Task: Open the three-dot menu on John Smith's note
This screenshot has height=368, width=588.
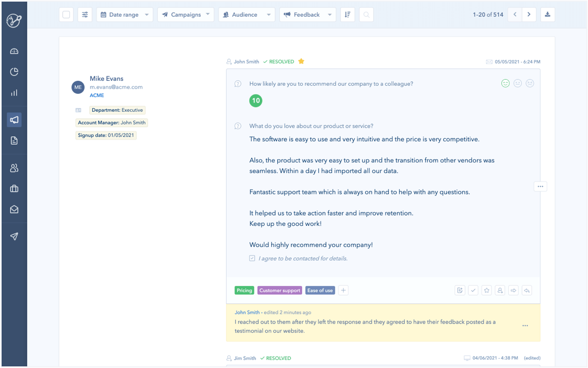Action: coord(525,326)
